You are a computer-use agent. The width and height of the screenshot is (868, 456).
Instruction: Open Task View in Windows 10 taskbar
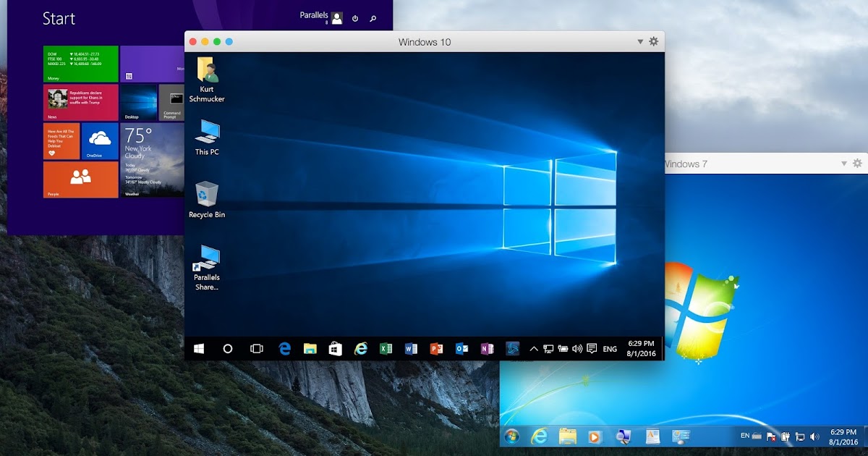coord(256,349)
